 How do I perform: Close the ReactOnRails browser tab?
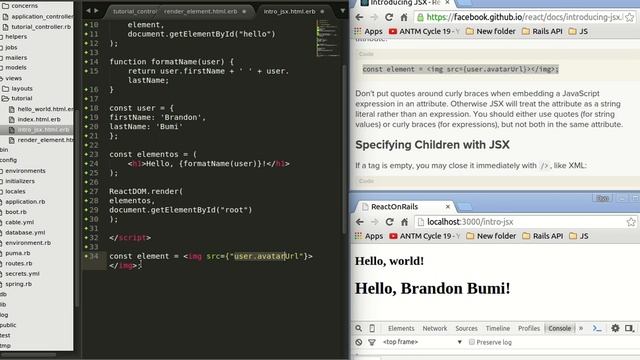tap(448, 207)
